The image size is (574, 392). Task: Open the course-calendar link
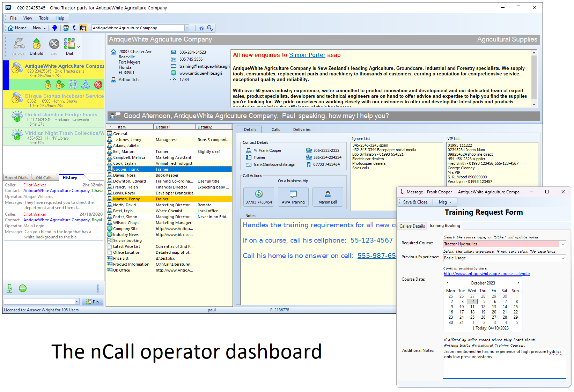pos(487,274)
